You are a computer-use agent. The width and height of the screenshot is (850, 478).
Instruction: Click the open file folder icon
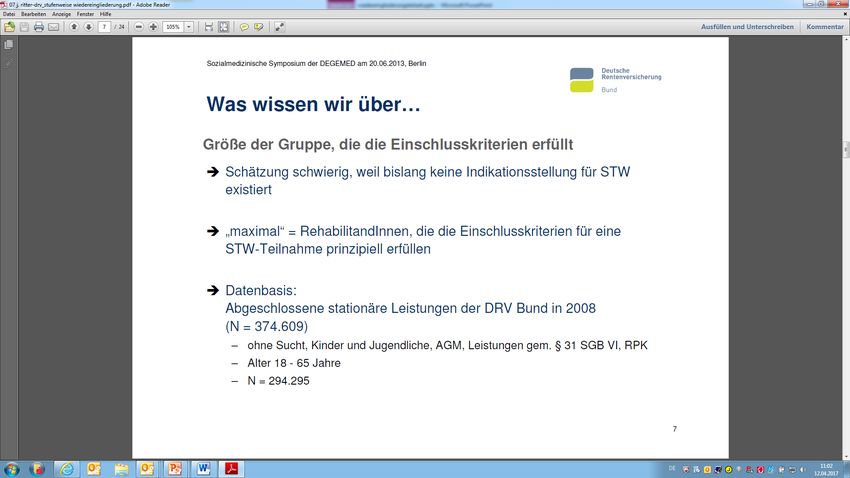click(9, 27)
